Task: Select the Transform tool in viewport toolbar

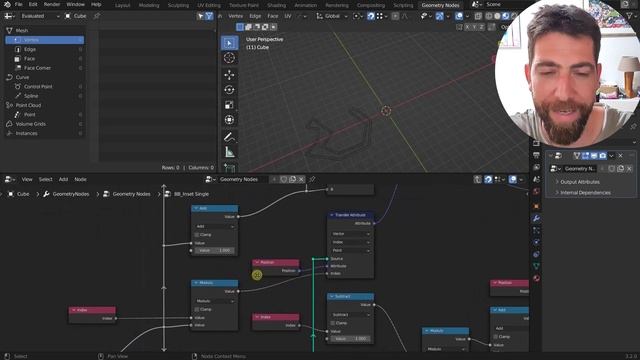Action: pyautogui.click(x=229, y=120)
